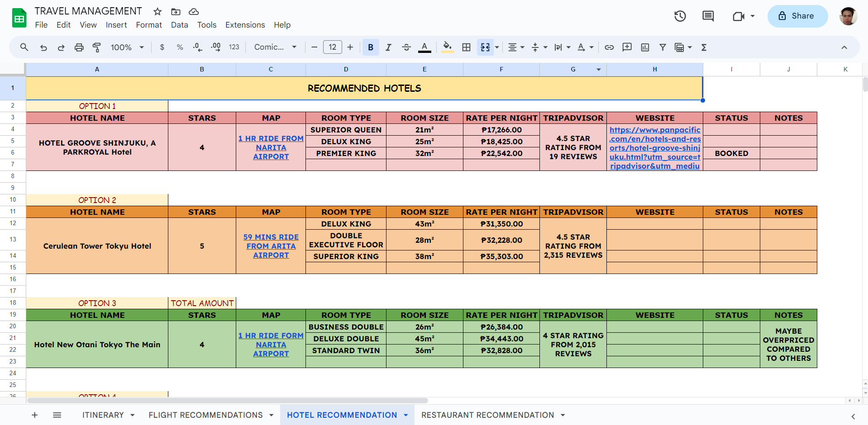Image resolution: width=868 pixels, height=425 pixels.
Task: Open the File menu
Action: coord(41,25)
